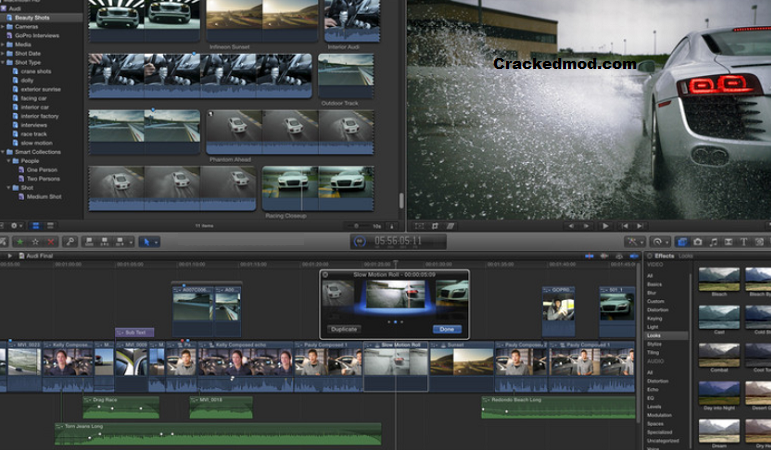This screenshot has width=771, height=450.
Task: Select the Echo audio effects category
Action: (652, 390)
